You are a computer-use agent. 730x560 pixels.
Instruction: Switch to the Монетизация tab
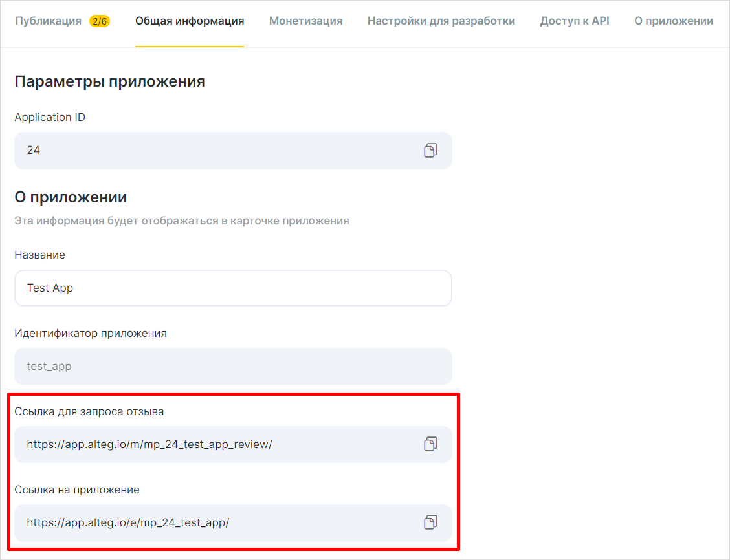pyautogui.click(x=305, y=21)
